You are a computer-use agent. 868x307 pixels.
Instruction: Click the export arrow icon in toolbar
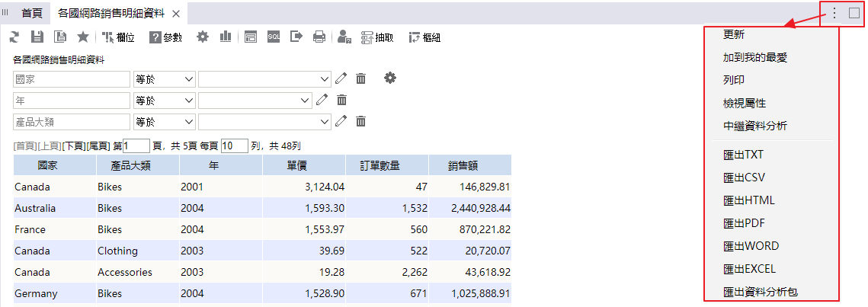296,37
